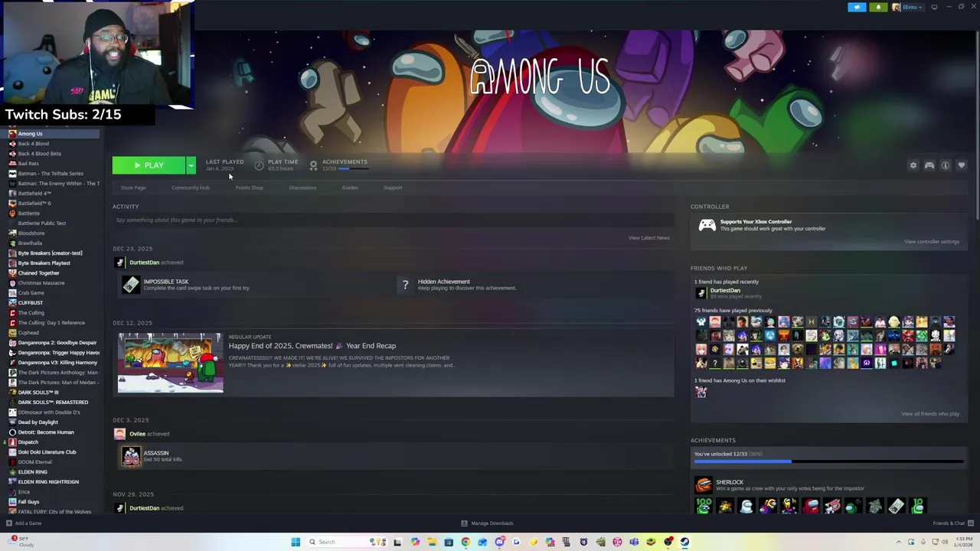
Task: Launch Among Us with Play button
Action: 149,165
